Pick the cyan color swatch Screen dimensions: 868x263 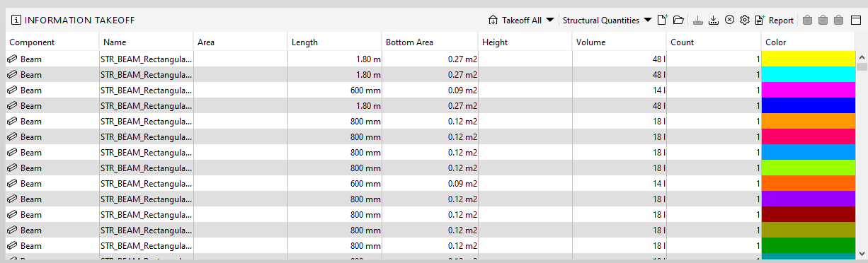tap(809, 74)
